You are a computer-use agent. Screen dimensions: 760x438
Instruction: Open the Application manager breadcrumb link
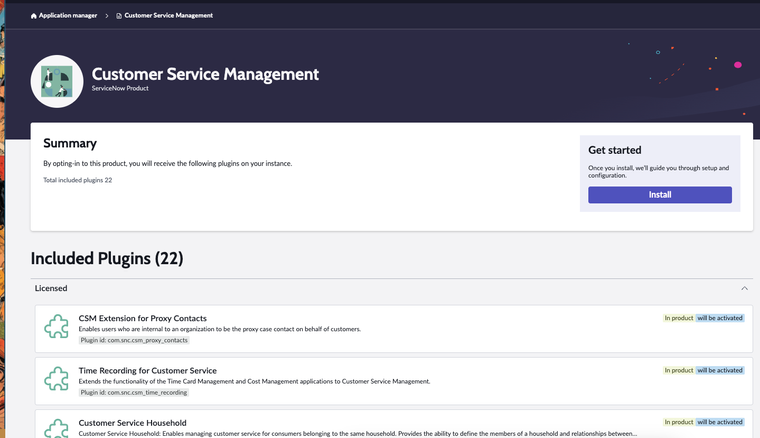point(68,16)
